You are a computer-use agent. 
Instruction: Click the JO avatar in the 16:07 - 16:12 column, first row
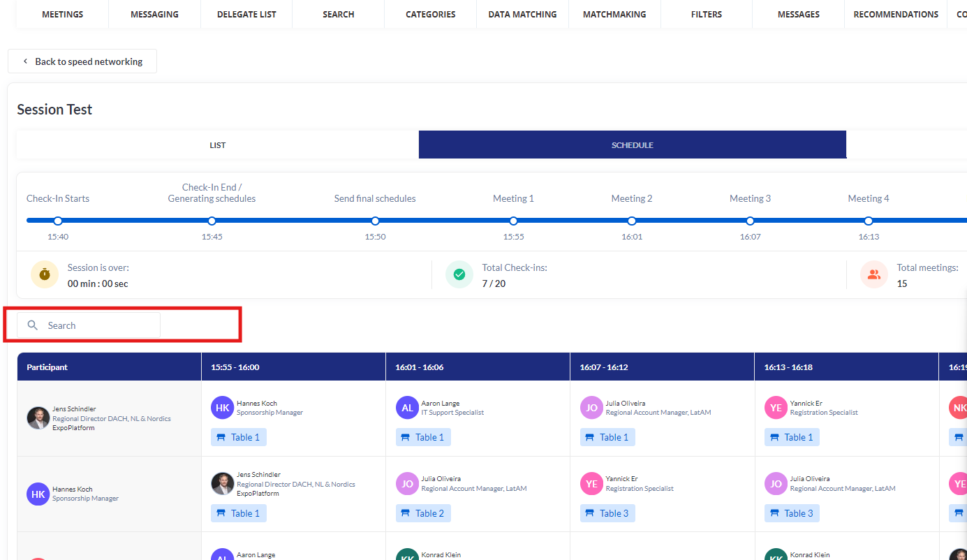(591, 408)
